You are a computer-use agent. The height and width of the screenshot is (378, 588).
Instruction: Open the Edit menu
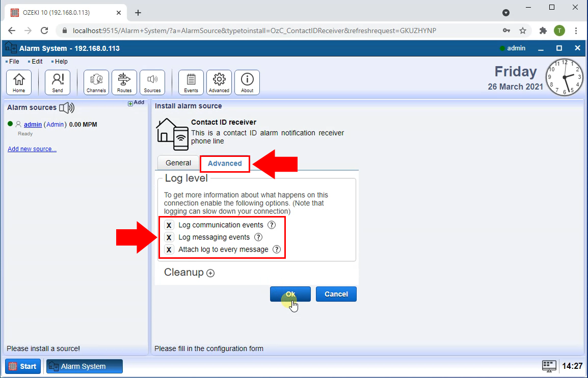pyautogui.click(x=37, y=62)
